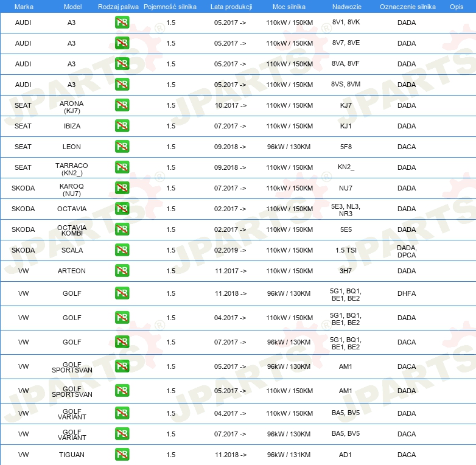Click petrol fuel icon in Seat Leon row
476x465 pixels.
122,146
